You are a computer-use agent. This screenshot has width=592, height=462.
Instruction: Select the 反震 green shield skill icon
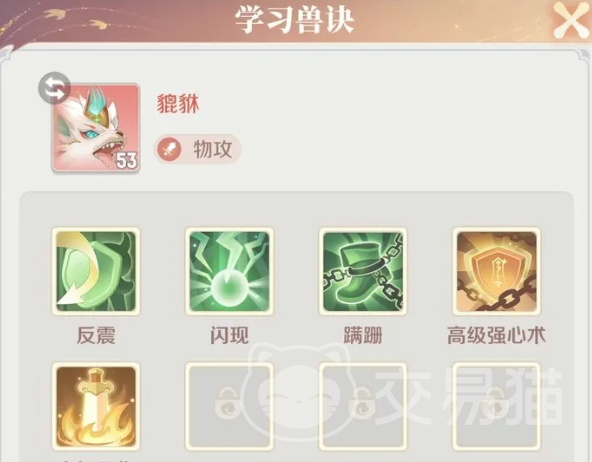pos(96,271)
